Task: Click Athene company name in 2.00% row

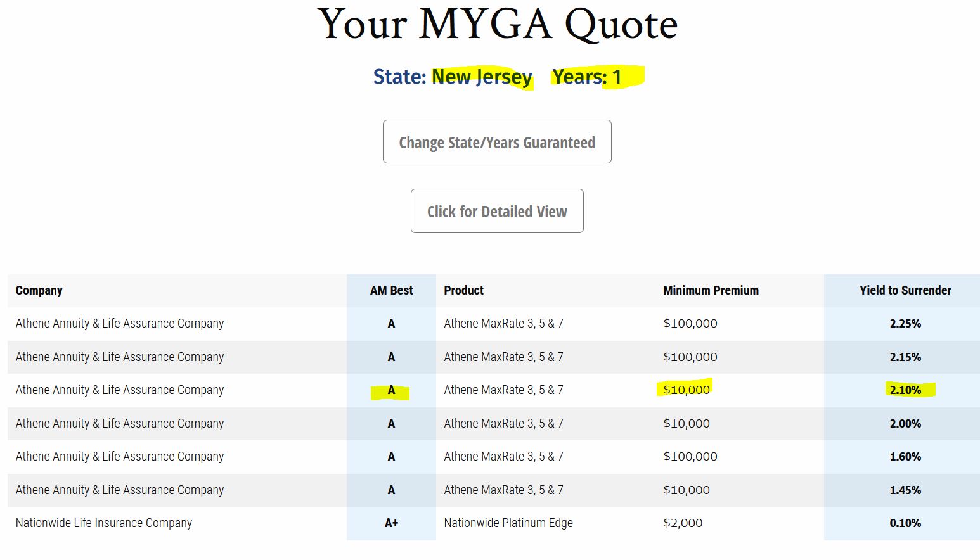Action: (x=120, y=424)
